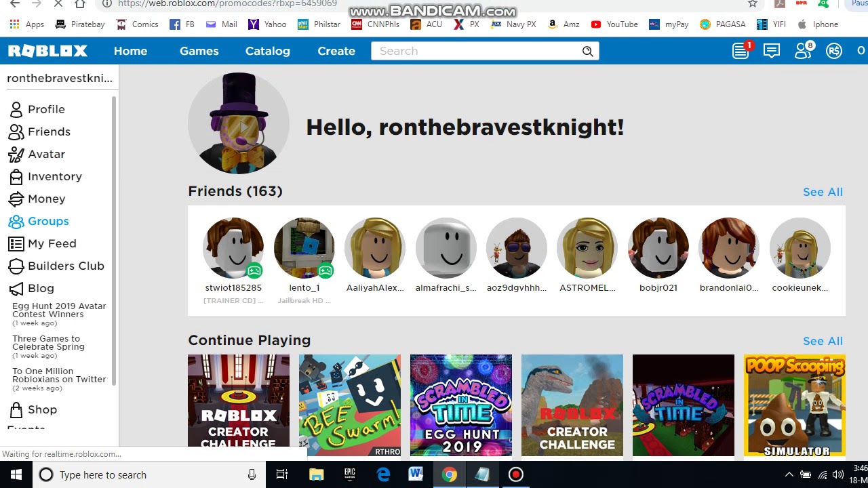868x488 pixels.
Task: Open friend requests icon with badge 8
Action: coord(803,51)
